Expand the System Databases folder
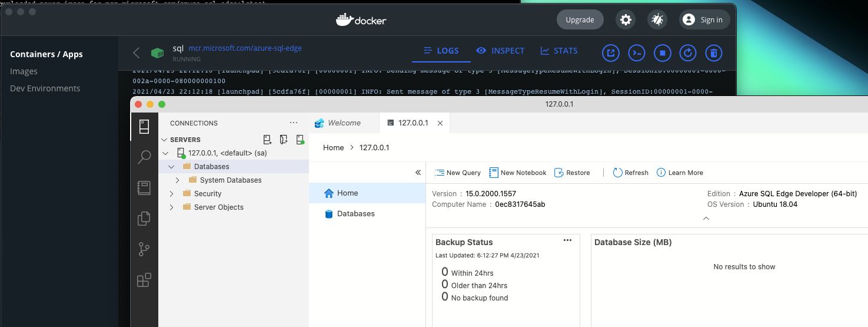868x327 pixels. click(x=177, y=180)
